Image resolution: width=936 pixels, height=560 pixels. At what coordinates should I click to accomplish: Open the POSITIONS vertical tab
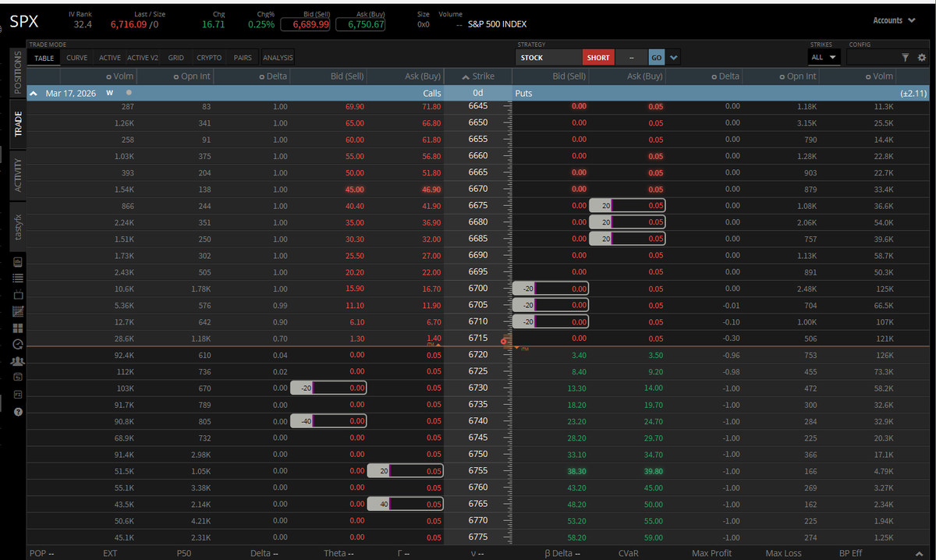tap(18, 74)
